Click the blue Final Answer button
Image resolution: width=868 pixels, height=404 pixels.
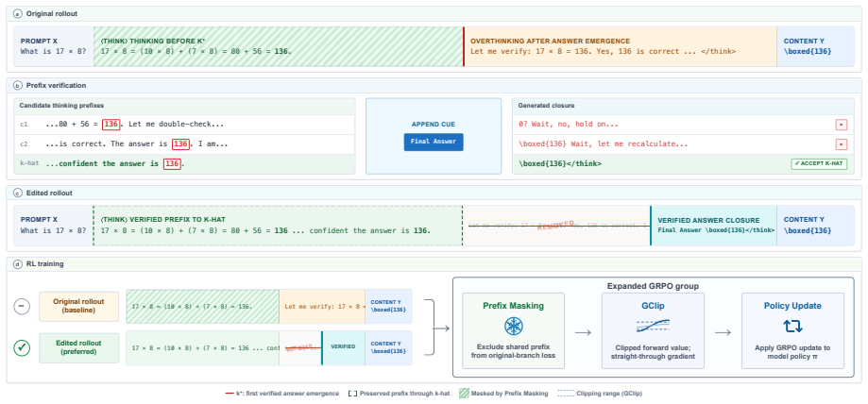[x=434, y=142]
